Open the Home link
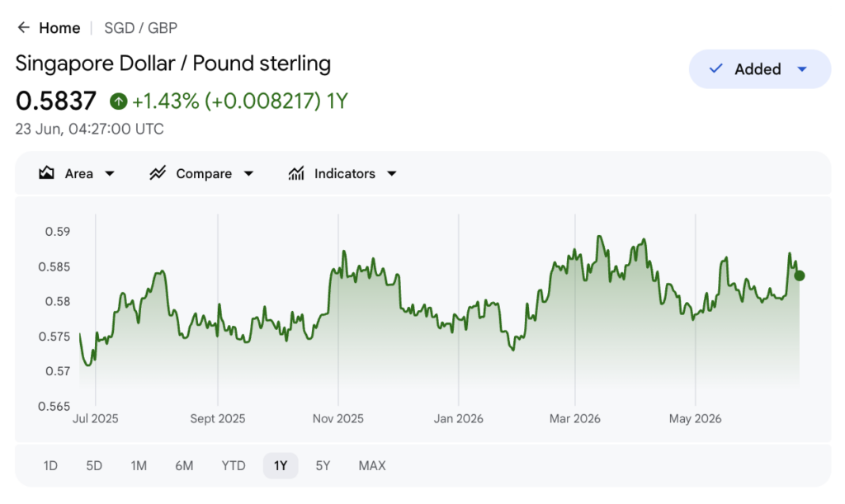845x504 pixels. pos(59,28)
